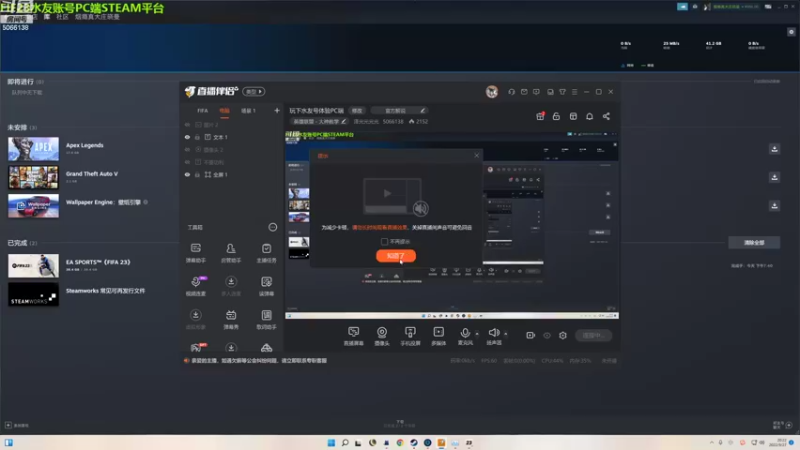Check the 不再提示 checkbox in the dialog

(x=384, y=241)
